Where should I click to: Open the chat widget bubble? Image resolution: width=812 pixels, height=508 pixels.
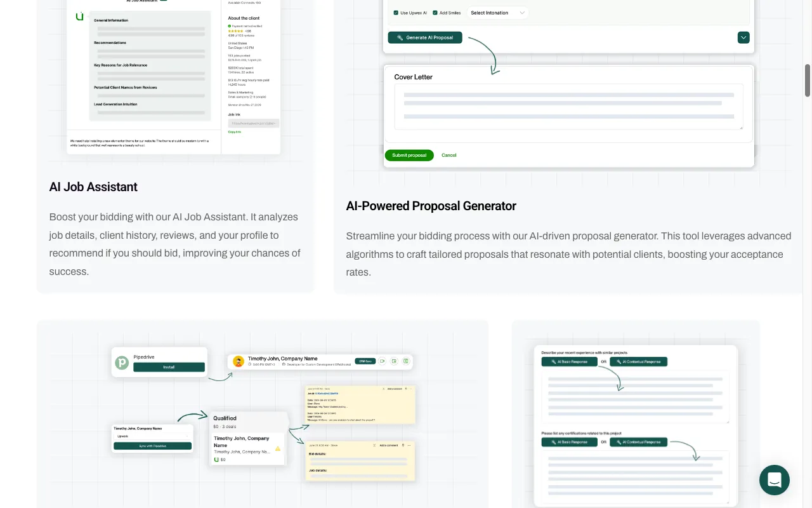coord(775,480)
